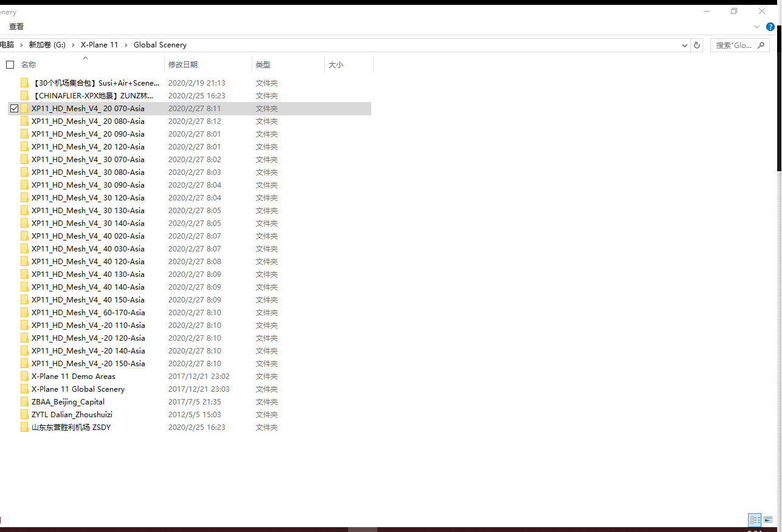Viewport: 782px width, 532px height.
Task: Click the search Global Scenery input box
Action: click(x=733, y=45)
